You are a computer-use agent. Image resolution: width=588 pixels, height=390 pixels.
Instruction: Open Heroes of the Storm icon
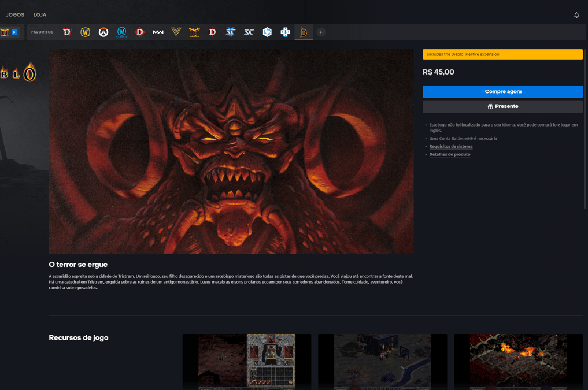pyautogui.click(x=267, y=32)
